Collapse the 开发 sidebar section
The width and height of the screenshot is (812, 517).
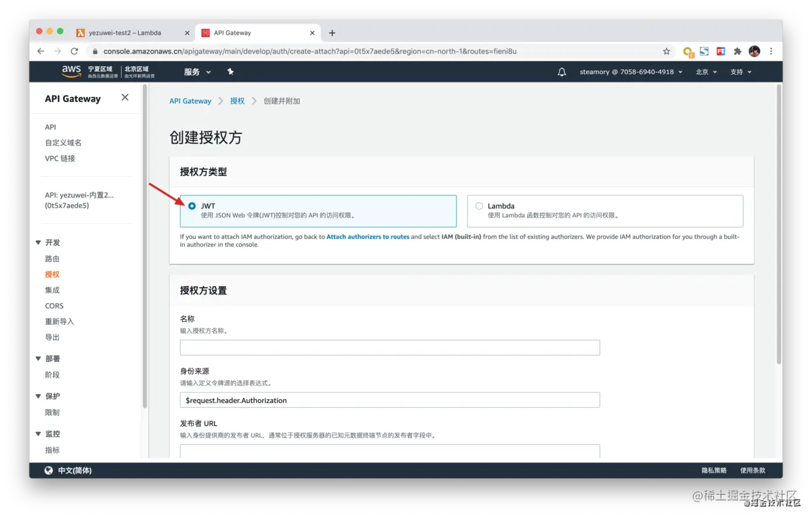coord(38,243)
